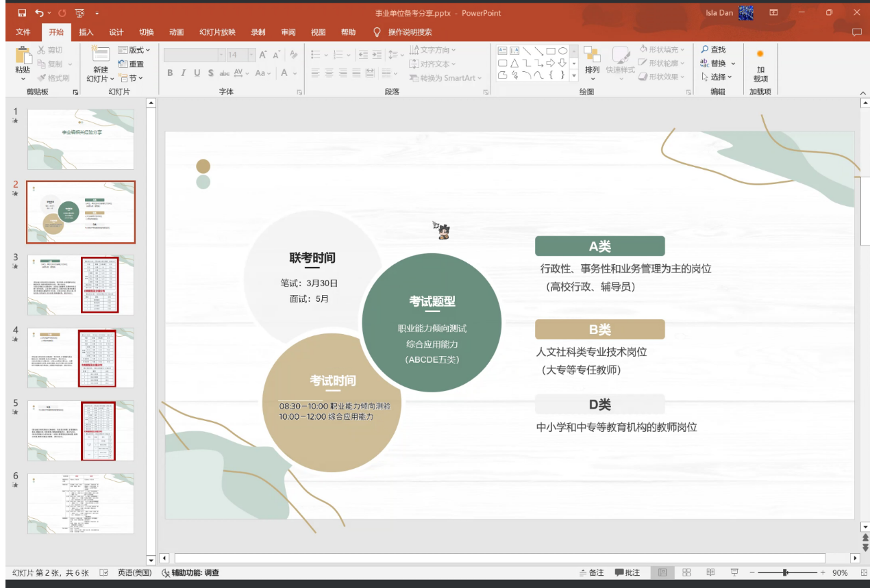870x588 pixels.
Task: Toggle bold formatting
Action: coord(170,73)
